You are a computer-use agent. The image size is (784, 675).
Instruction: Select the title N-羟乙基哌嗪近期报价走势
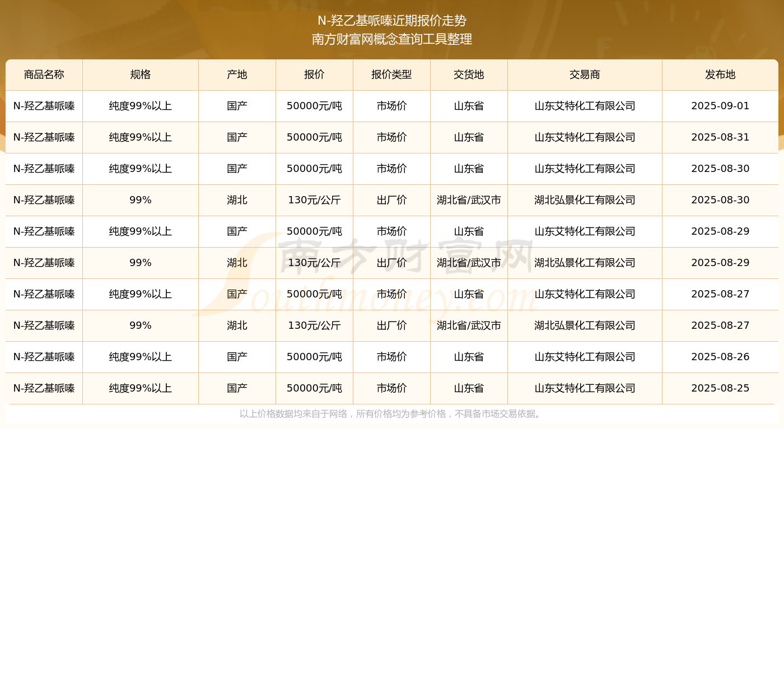pos(392,21)
